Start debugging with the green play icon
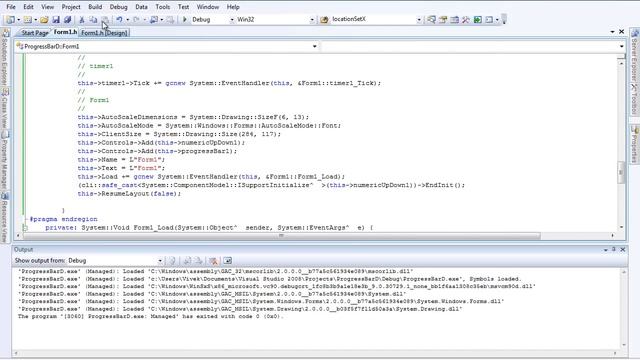The image size is (640, 360). click(184, 20)
